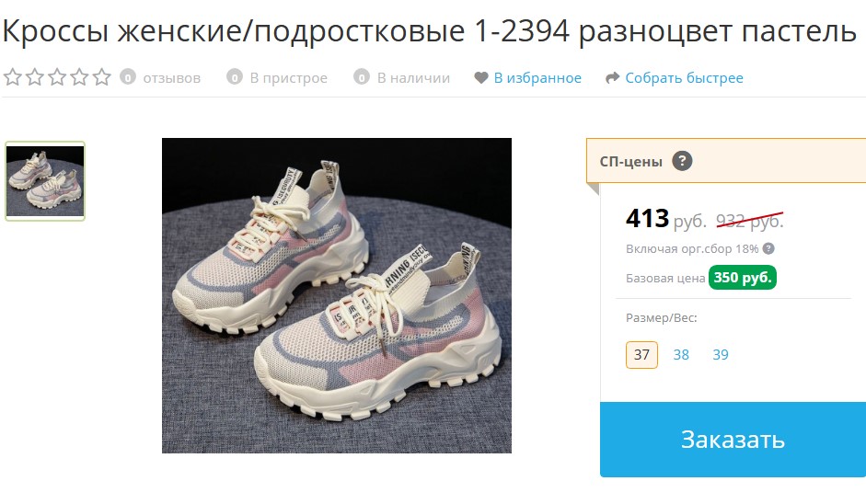Rate the product four stars
866x504 pixels.
79,77
